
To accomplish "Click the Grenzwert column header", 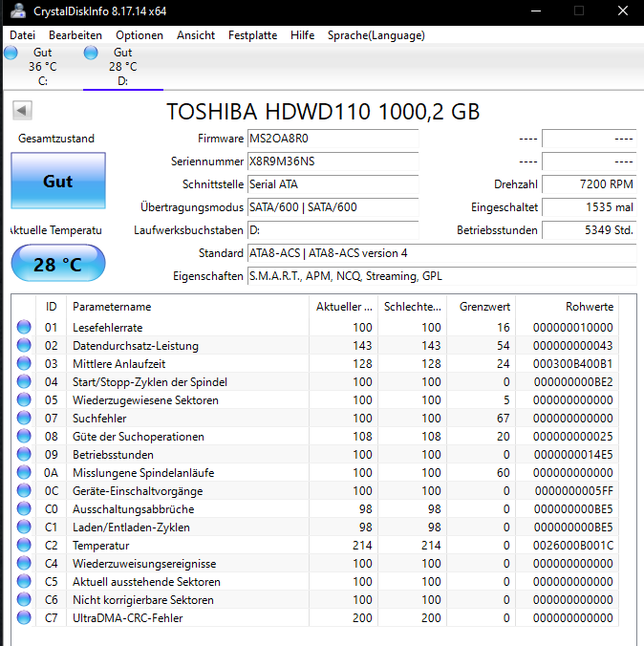I will point(481,307).
